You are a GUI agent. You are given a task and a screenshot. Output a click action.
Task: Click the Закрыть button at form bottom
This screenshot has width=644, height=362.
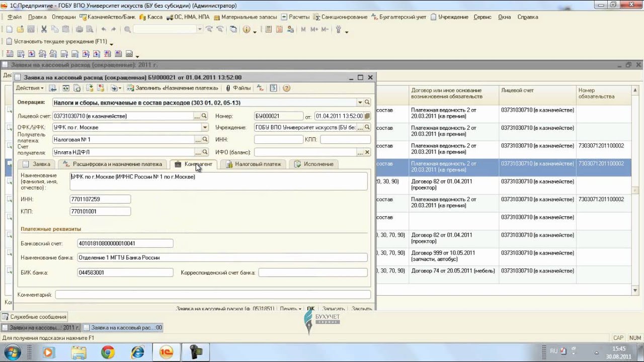click(x=362, y=308)
